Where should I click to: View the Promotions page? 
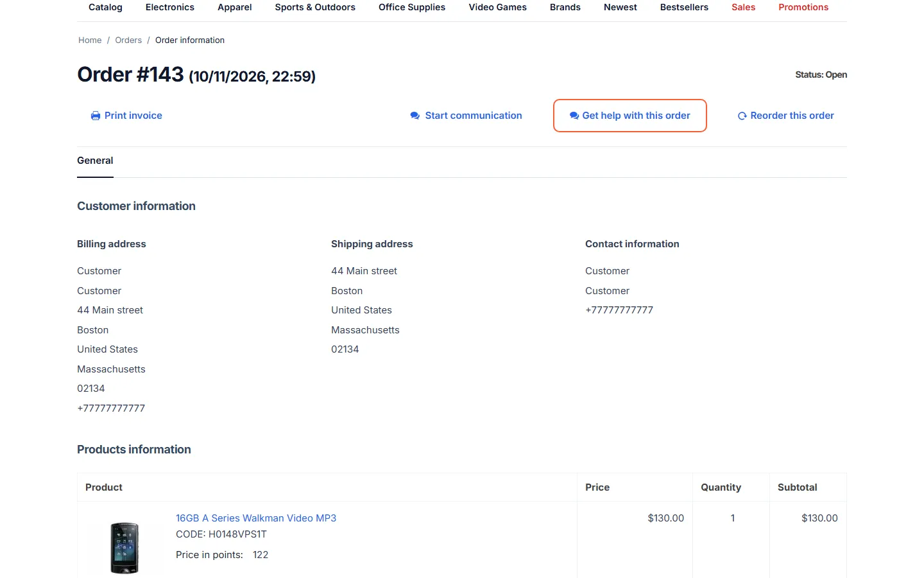coord(803,7)
